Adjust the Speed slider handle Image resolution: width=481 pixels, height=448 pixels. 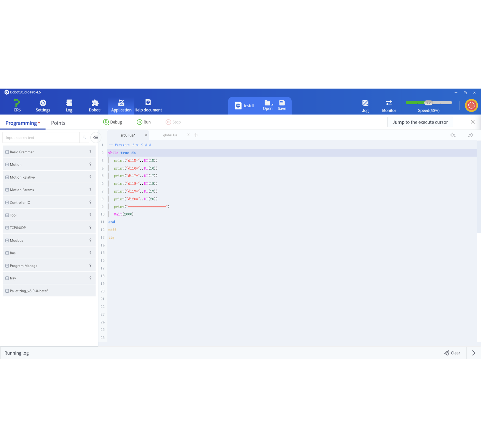tap(428, 103)
